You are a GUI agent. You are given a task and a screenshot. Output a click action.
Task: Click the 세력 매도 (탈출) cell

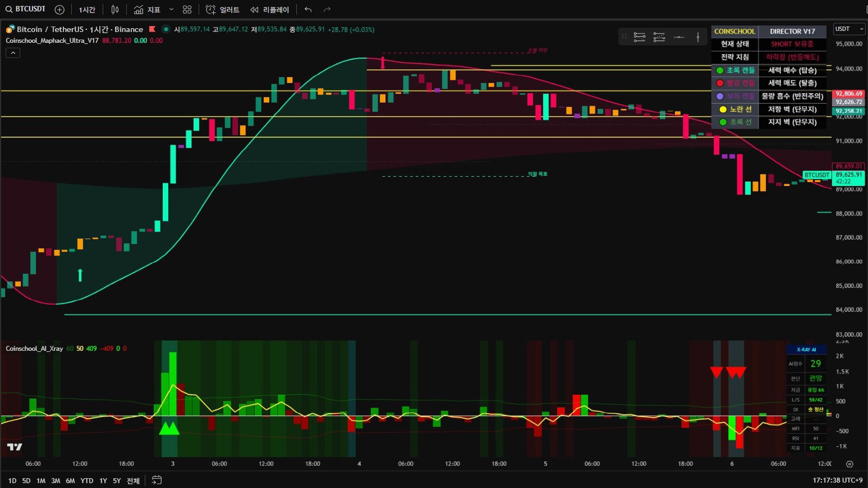click(x=792, y=83)
